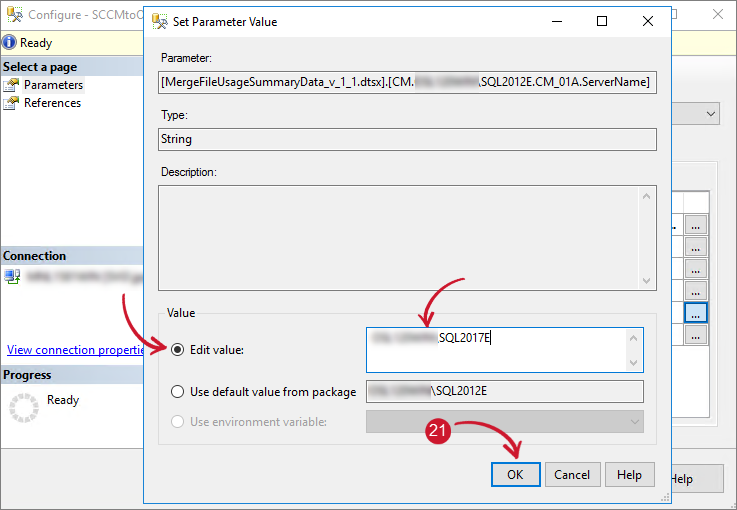Click the Ready information icon
The height and width of the screenshot is (510, 737).
[9, 42]
